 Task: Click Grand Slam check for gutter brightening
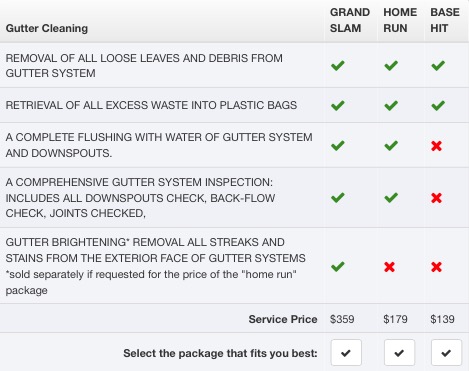338,266
